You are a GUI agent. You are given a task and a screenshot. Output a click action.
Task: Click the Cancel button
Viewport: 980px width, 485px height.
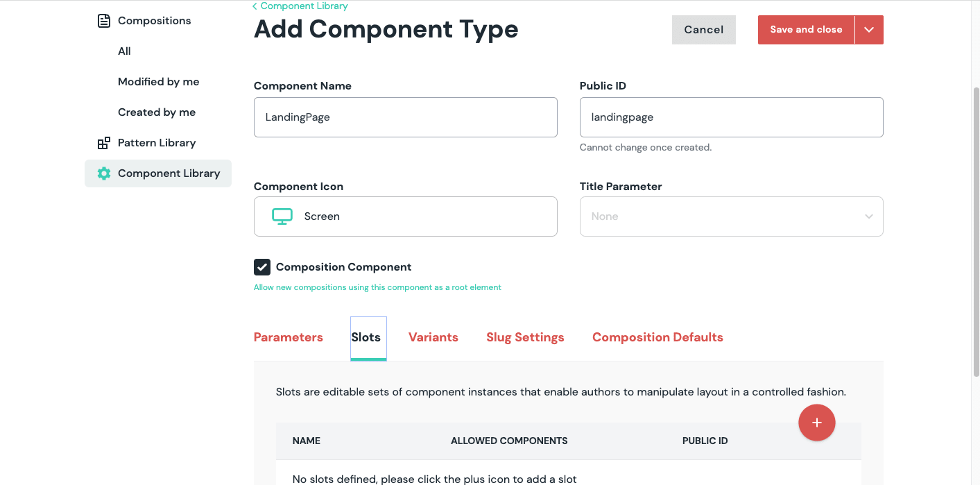click(x=704, y=30)
